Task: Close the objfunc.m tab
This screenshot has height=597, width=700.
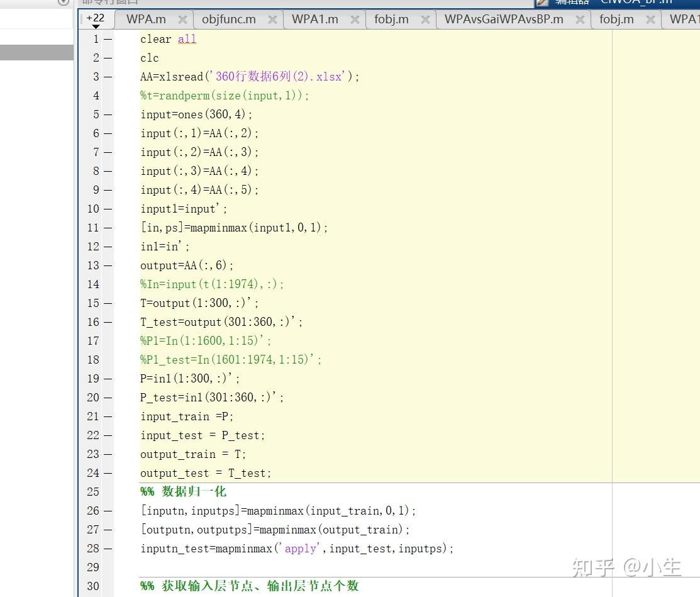Action: point(272,20)
